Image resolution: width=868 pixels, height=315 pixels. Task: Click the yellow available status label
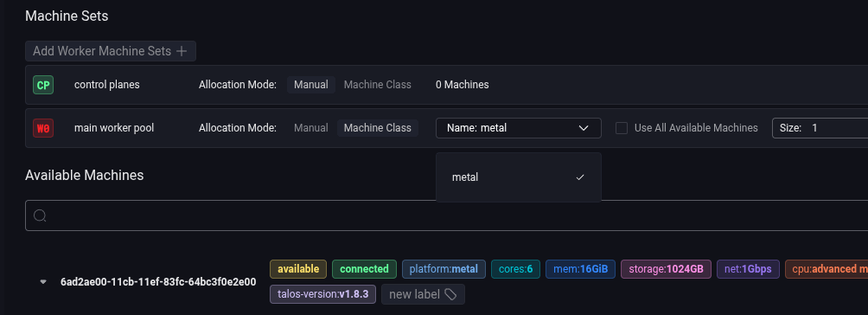click(x=298, y=269)
